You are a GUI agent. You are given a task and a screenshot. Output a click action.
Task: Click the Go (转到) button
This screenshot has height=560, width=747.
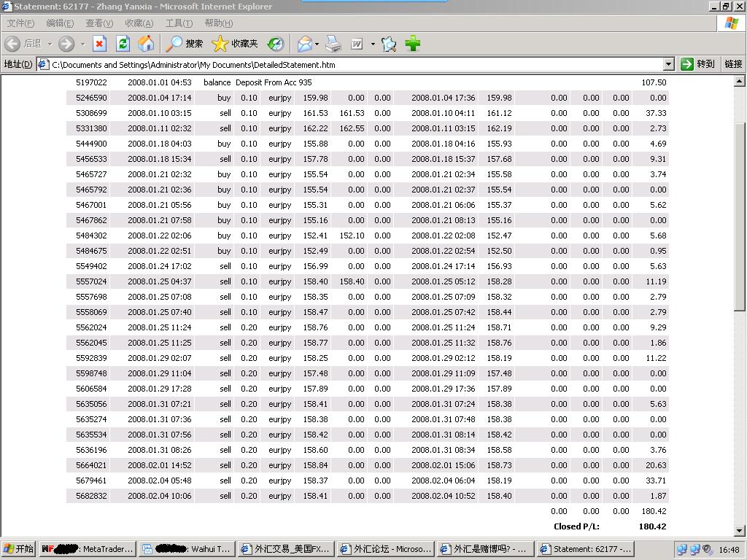tap(698, 64)
